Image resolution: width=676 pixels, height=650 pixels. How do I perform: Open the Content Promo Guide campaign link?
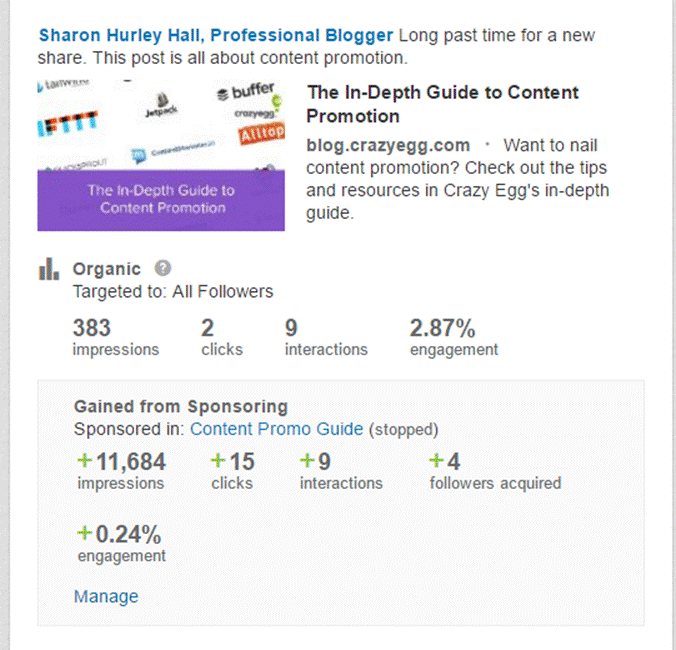[276, 429]
